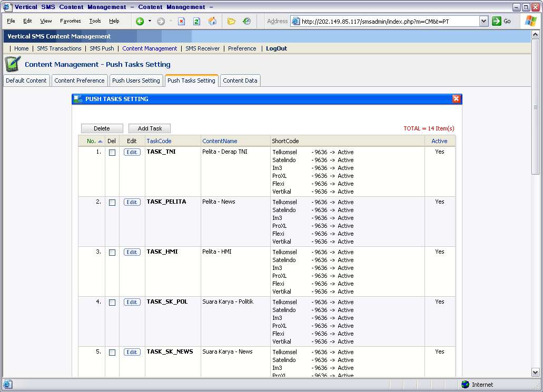Click the LogOut link
This screenshot has width=543, height=392.
point(277,48)
